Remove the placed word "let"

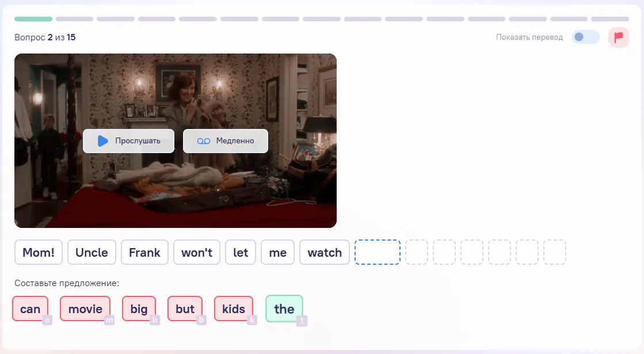(240, 252)
